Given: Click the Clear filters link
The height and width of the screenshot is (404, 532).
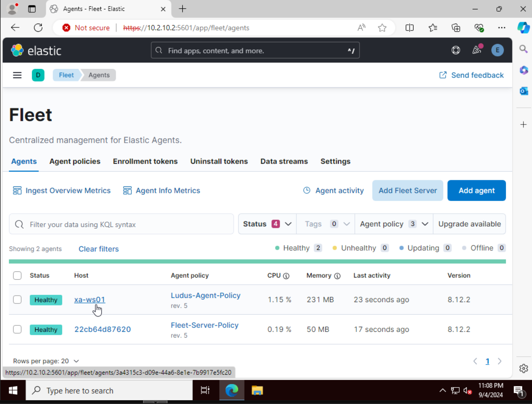Looking at the screenshot, I should point(99,249).
